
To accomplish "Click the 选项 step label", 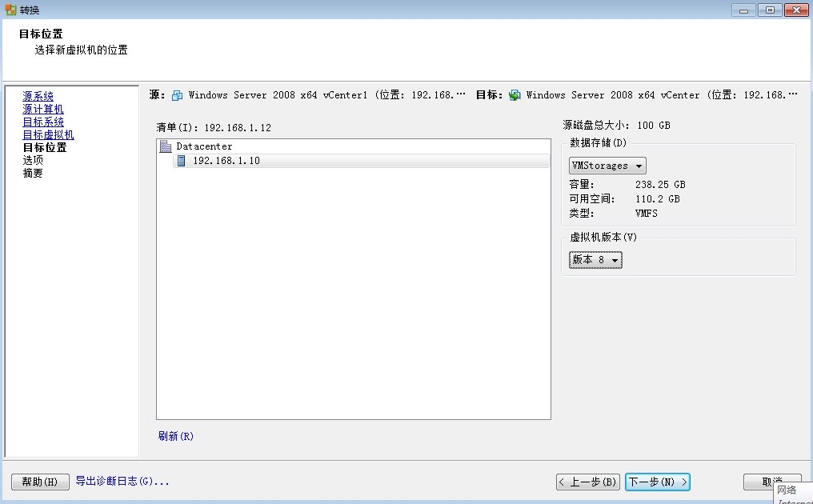I will 33,161.
